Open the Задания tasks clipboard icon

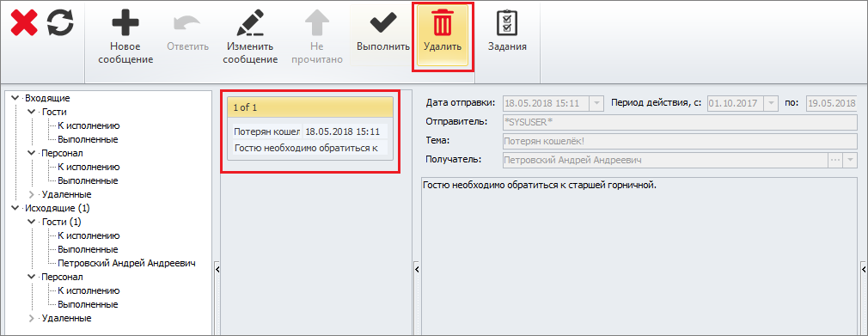point(507,32)
